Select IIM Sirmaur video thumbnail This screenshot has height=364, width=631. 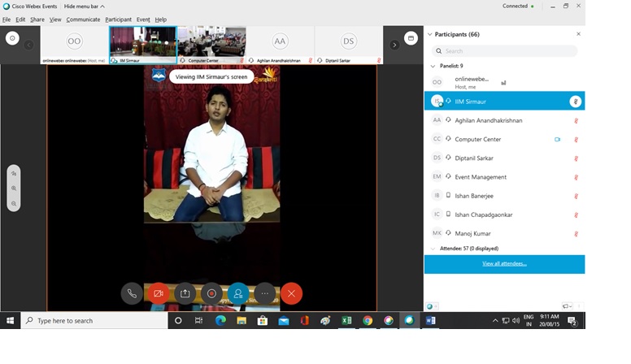[x=143, y=45]
